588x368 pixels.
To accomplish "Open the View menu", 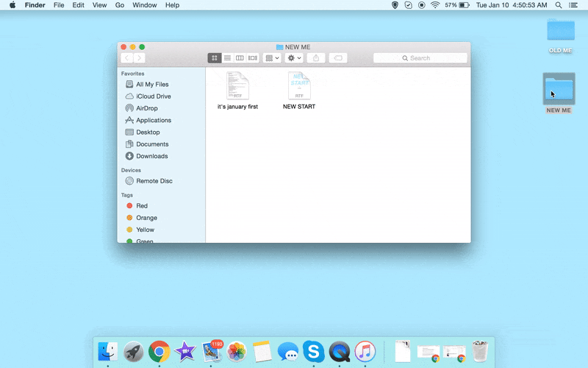I will 99,5.
